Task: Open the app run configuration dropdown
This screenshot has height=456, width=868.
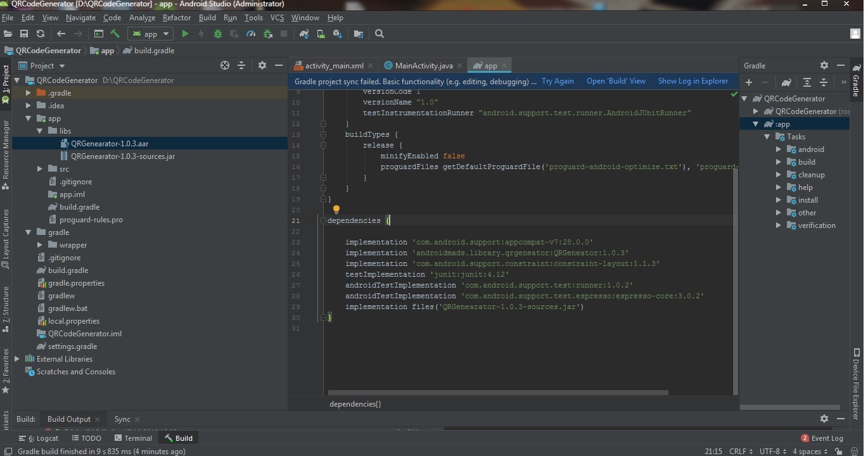Action: tap(150, 34)
